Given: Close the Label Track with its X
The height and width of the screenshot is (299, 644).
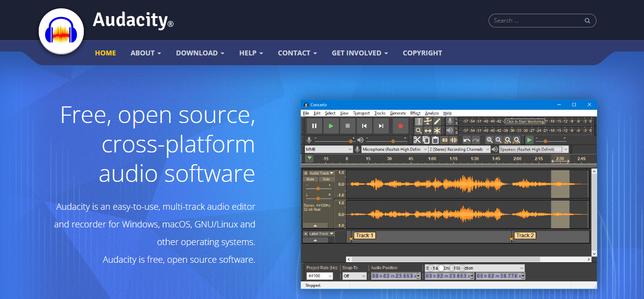Looking at the screenshot, I should click(x=306, y=234).
